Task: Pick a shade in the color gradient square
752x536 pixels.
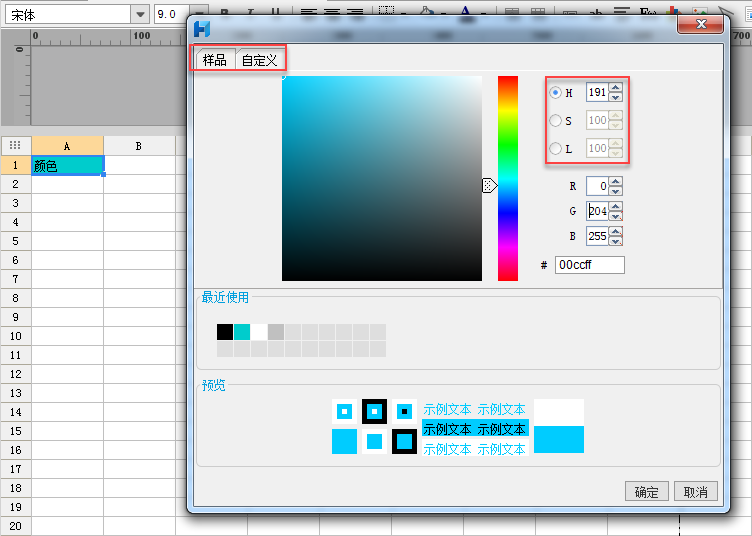Action: (x=382, y=178)
